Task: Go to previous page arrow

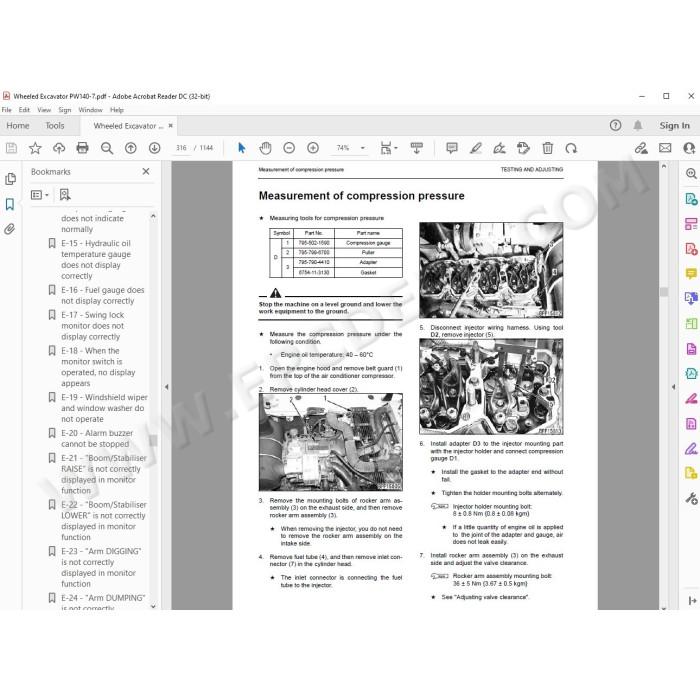Action: point(131,148)
